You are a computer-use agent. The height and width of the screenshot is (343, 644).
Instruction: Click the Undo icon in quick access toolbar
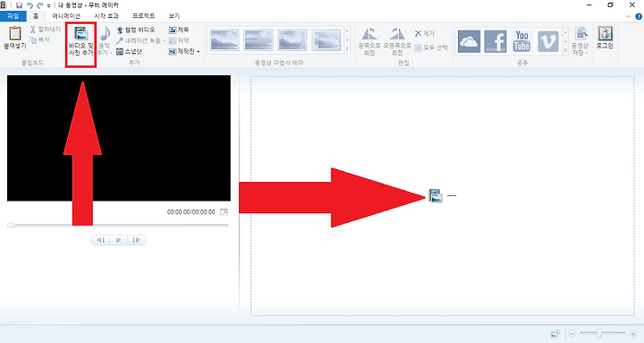click(x=30, y=5)
